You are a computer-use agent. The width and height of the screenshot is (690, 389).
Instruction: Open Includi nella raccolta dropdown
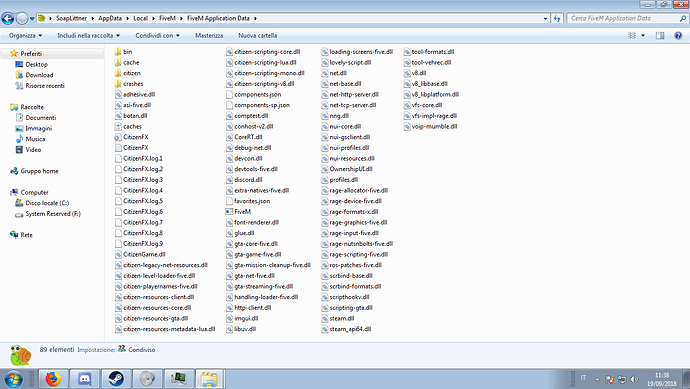click(88, 36)
